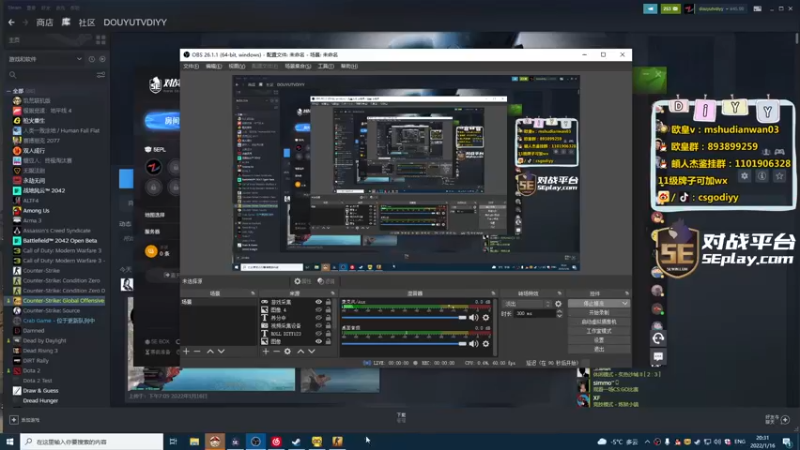Toggle visibility of bottom 图像 source
The image size is (800, 450).
(318, 341)
